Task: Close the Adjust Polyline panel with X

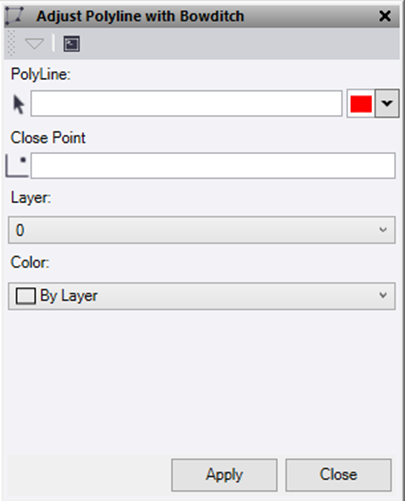Action: pyautogui.click(x=385, y=16)
